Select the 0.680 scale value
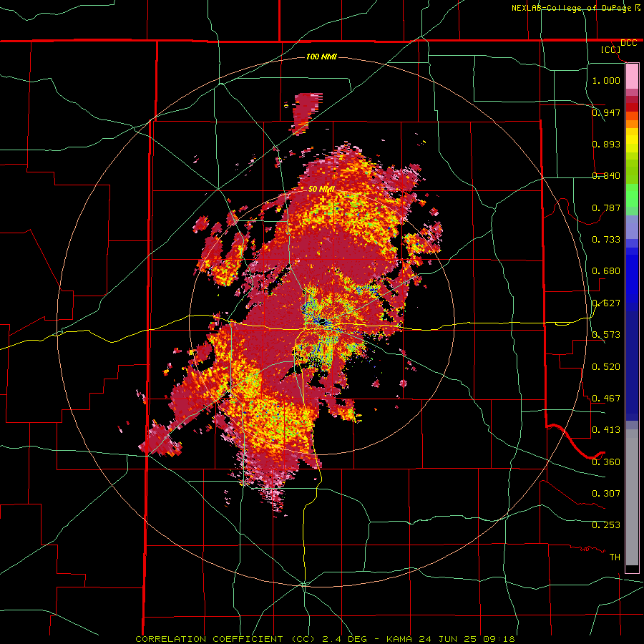The width and height of the screenshot is (644, 644). (x=606, y=270)
